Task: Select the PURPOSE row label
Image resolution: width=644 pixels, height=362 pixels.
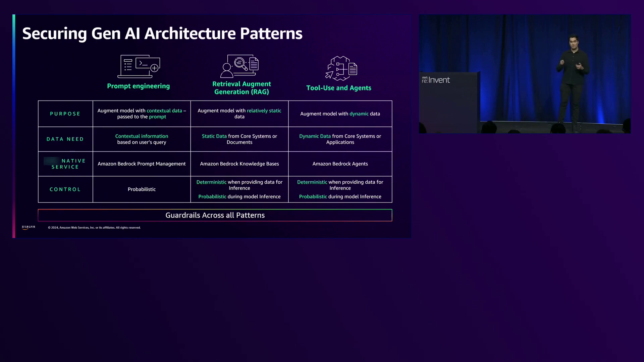Action: (x=65, y=114)
